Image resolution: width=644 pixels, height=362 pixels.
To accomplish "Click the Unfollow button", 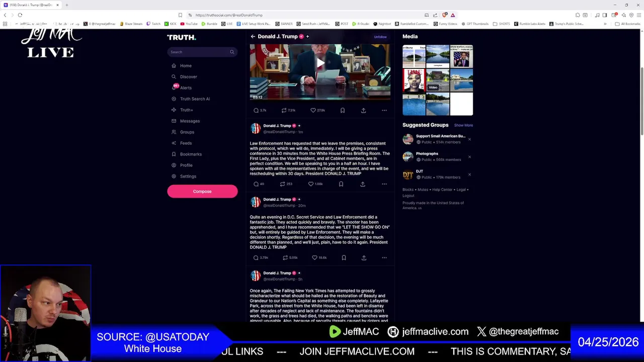I will [x=380, y=37].
